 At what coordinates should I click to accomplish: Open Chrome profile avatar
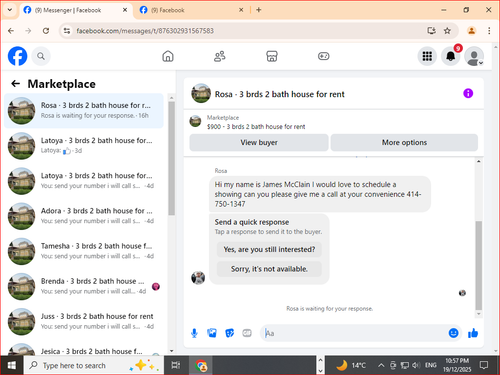[x=471, y=31]
